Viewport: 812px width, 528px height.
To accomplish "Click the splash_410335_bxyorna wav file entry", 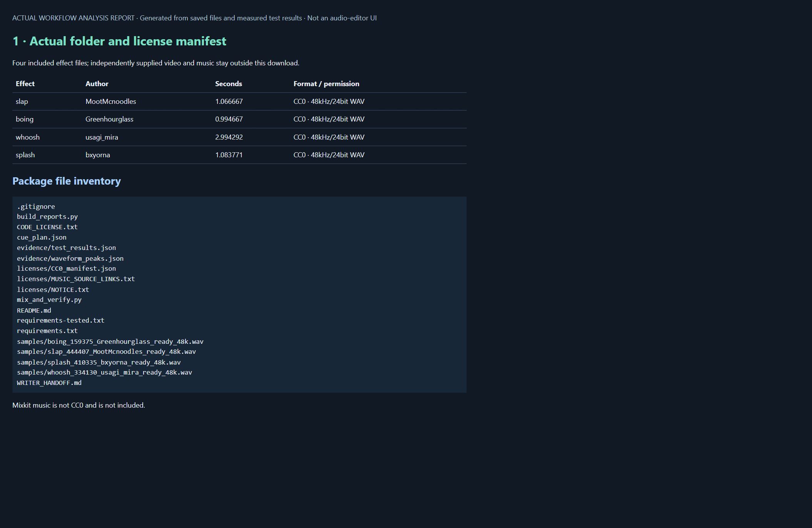I will [99, 362].
